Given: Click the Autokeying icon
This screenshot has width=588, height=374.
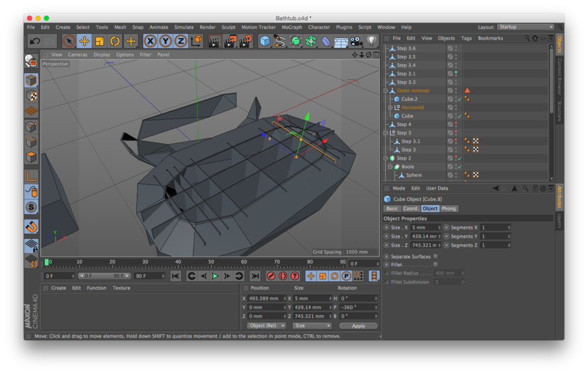Looking at the screenshot, I should (x=283, y=276).
